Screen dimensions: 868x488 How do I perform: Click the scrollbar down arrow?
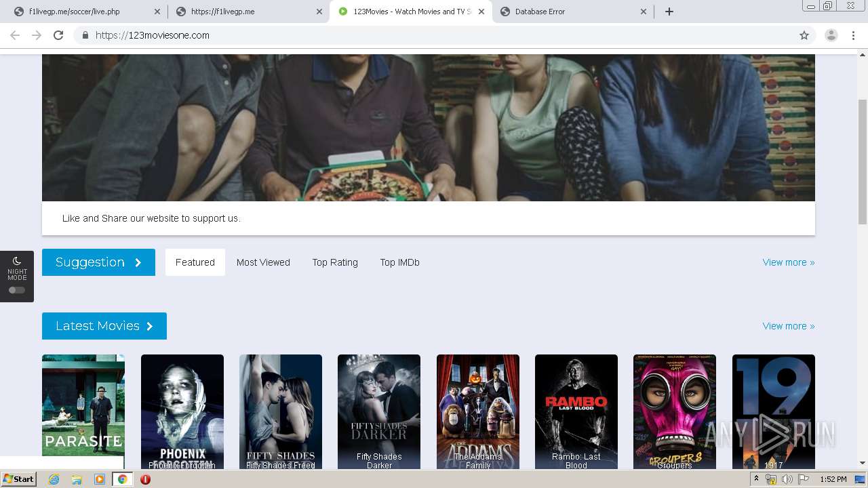click(863, 464)
